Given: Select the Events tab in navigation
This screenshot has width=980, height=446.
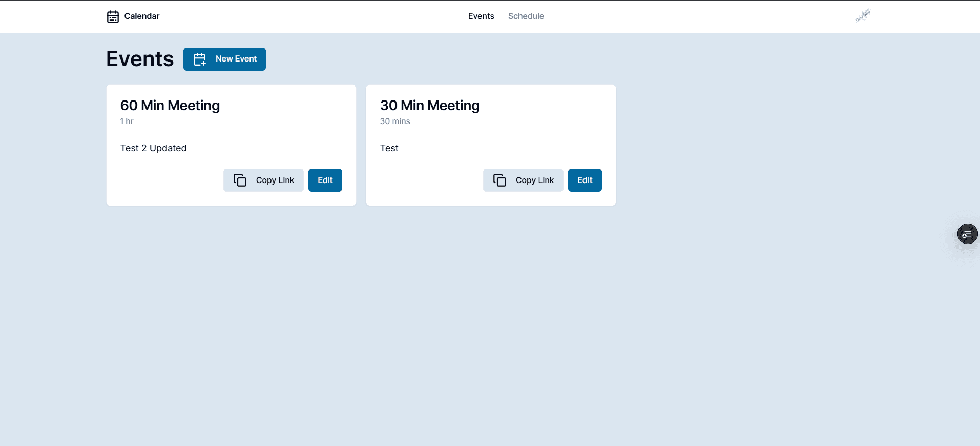Looking at the screenshot, I should click(481, 16).
